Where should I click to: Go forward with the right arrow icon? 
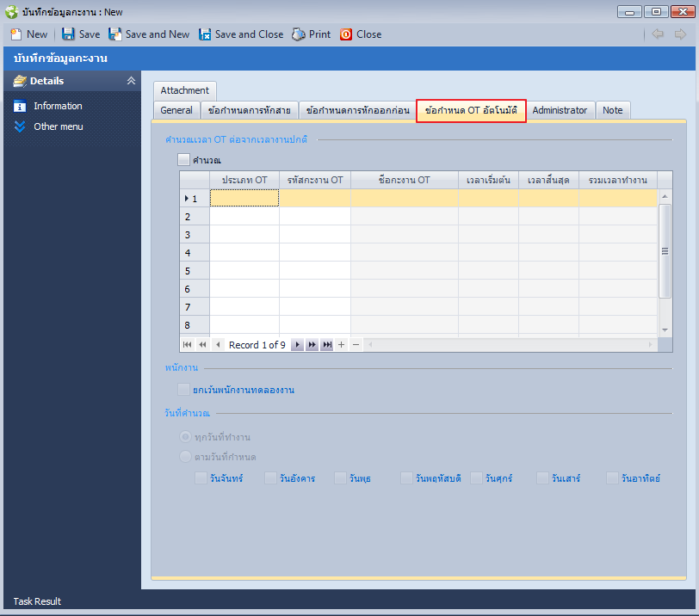tap(680, 34)
